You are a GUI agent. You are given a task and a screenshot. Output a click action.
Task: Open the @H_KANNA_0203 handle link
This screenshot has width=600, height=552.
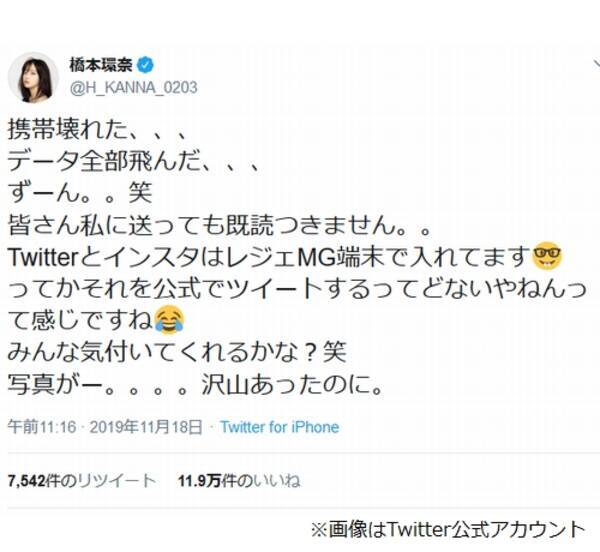click(x=134, y=88)
